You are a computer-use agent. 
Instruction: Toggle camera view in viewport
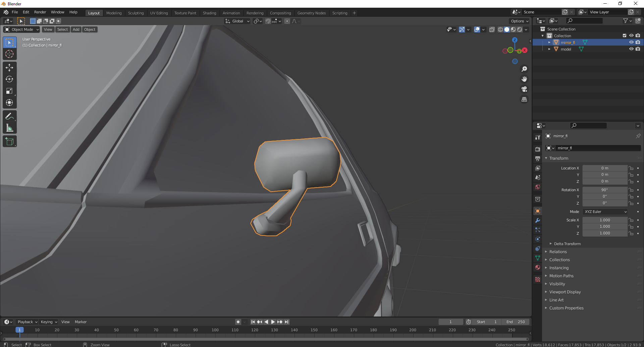pos(524,89)
